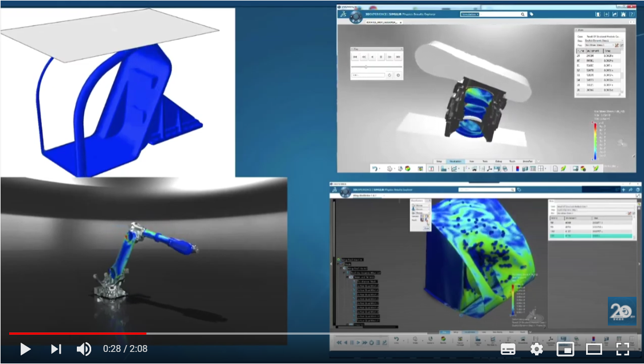
Task: Select the View tab in upper window
Action: click(x=471, y=161)
